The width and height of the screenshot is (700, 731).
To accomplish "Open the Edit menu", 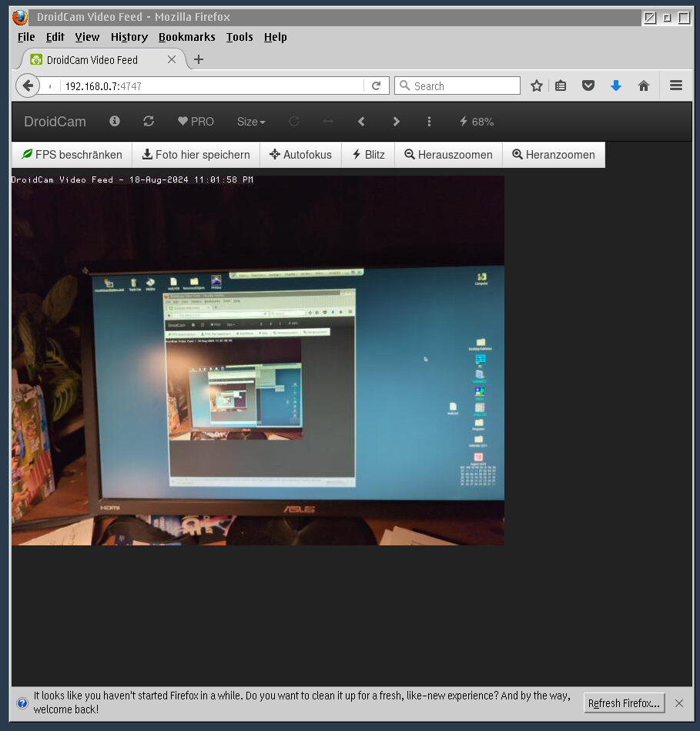I will point(55,37).
